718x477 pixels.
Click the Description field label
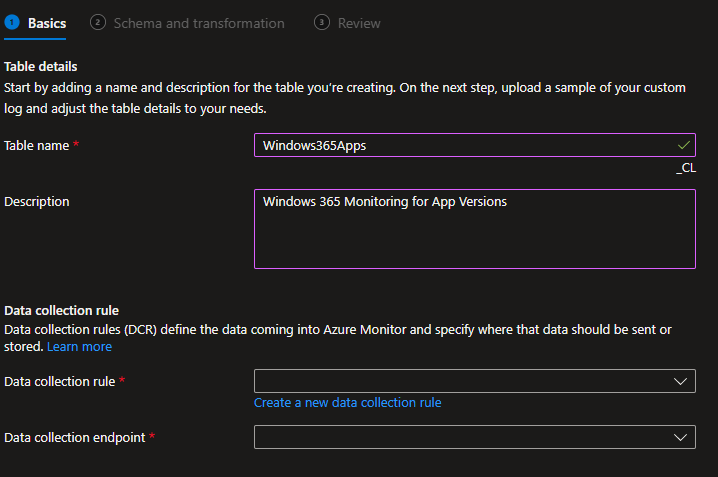tap(37, 202)
